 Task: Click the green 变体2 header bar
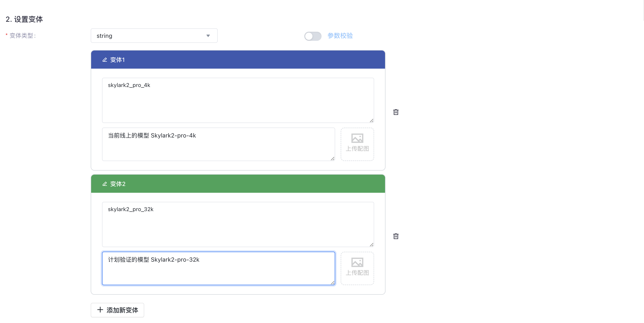click(x=237, y=184)
